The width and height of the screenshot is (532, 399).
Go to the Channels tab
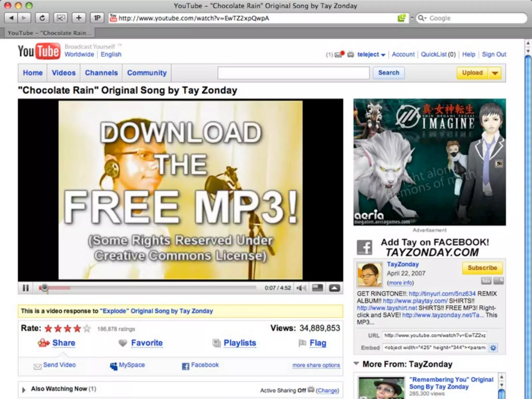click(101, 73)
